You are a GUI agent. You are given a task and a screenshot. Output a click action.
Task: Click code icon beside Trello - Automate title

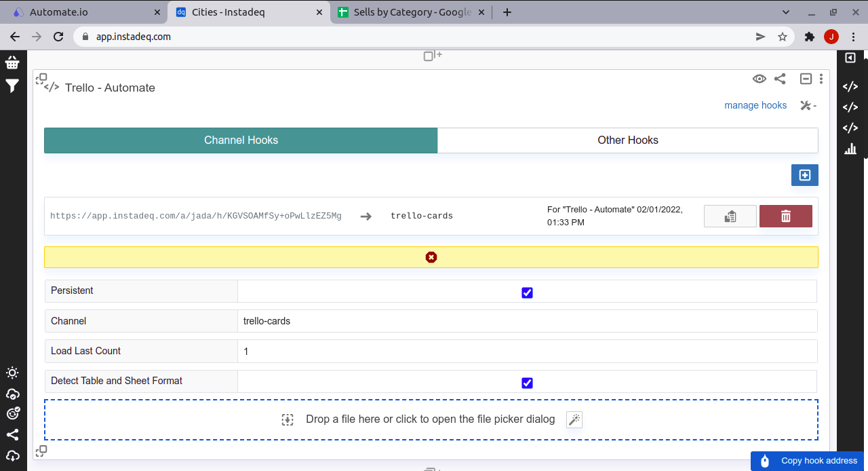52,88
